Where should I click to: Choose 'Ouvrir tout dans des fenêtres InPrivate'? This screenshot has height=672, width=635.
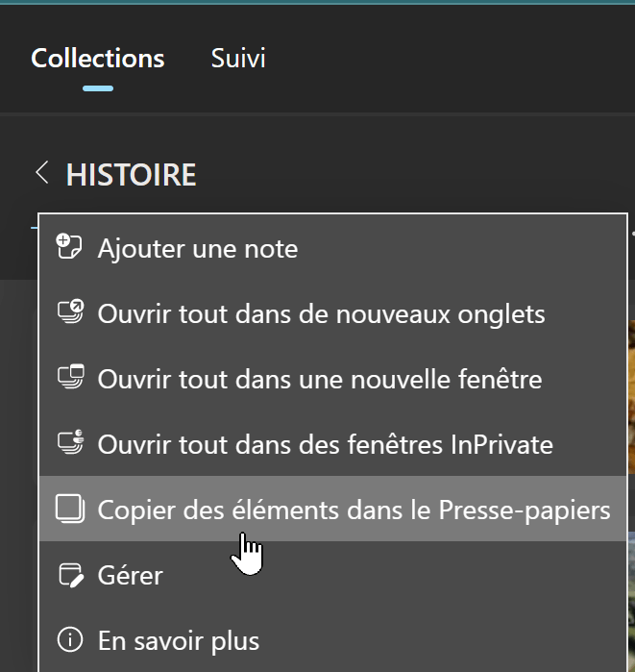click(x=325, y=445)
